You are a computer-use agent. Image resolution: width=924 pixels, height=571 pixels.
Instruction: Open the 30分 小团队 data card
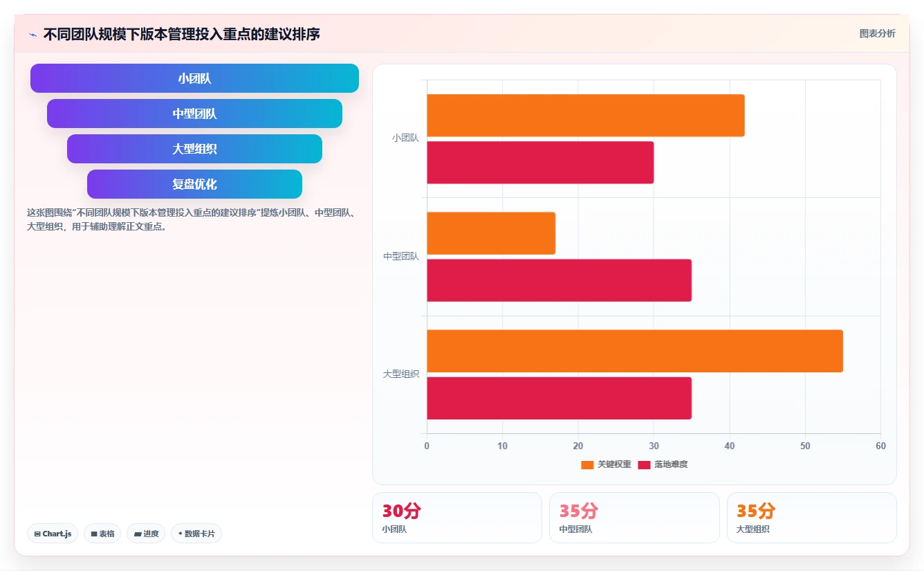point(457,518)
